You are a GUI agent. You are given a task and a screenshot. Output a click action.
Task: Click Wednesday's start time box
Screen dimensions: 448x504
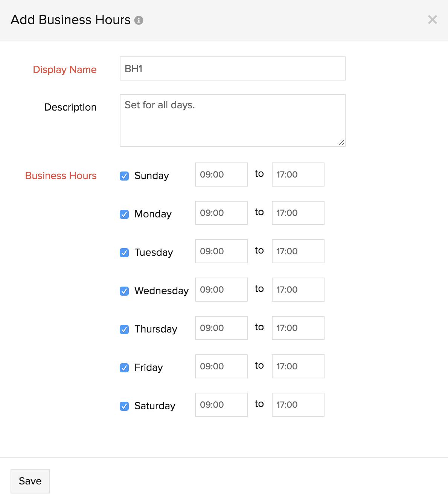point(221,290)
